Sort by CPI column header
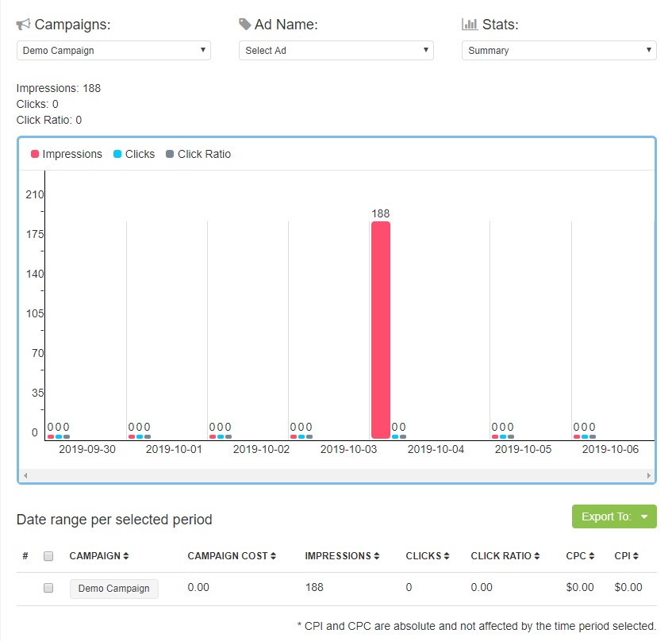The image size is (672, 641). coord(627,556)
